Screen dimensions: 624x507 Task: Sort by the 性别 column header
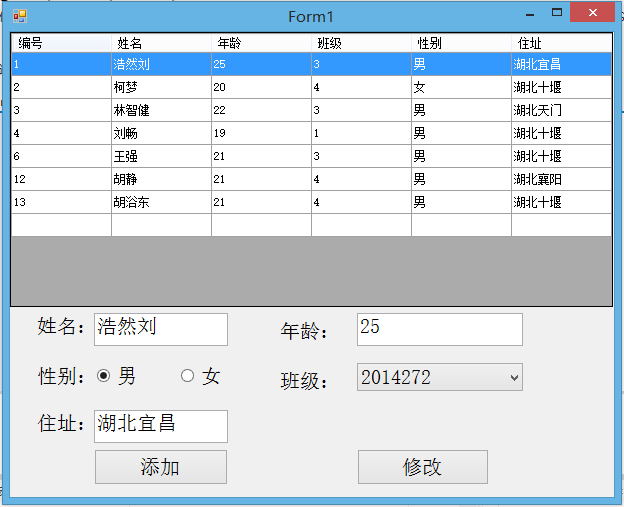click(x=461, y=43)
